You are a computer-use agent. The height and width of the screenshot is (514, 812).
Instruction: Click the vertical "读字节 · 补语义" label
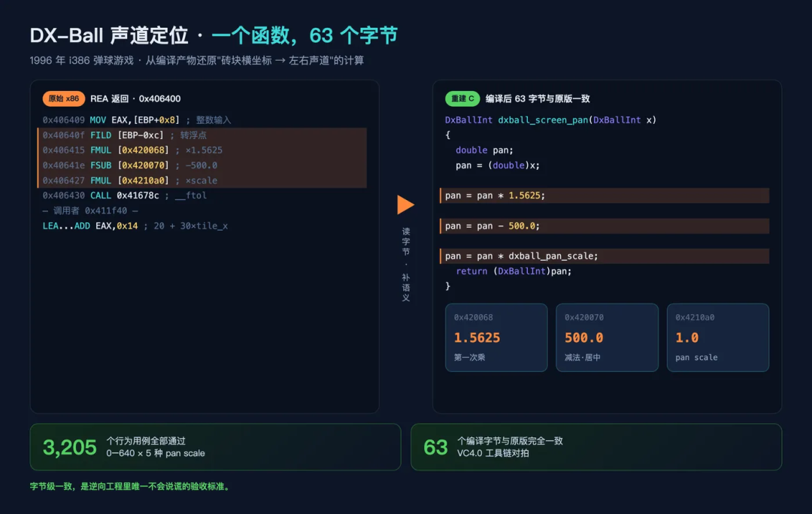[406, 264]
